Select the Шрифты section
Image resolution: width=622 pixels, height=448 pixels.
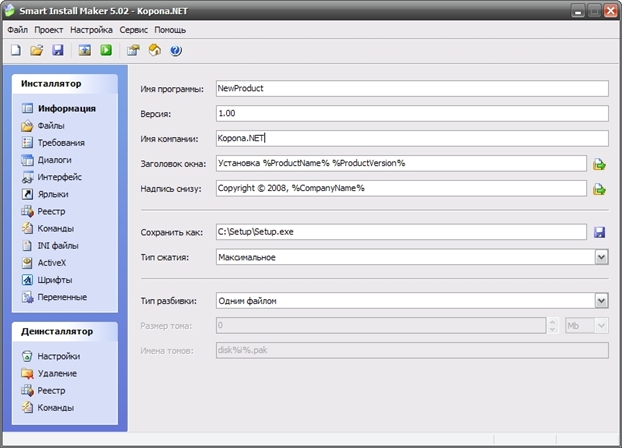47,280
